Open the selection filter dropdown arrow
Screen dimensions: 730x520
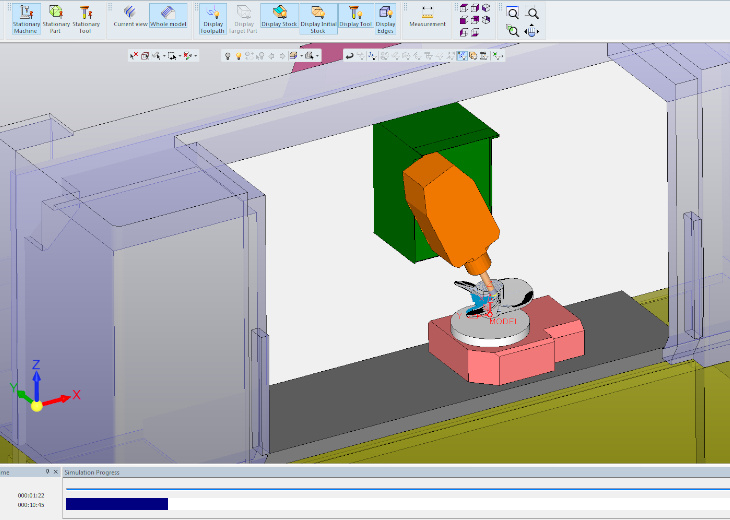[x=196, y=56]
